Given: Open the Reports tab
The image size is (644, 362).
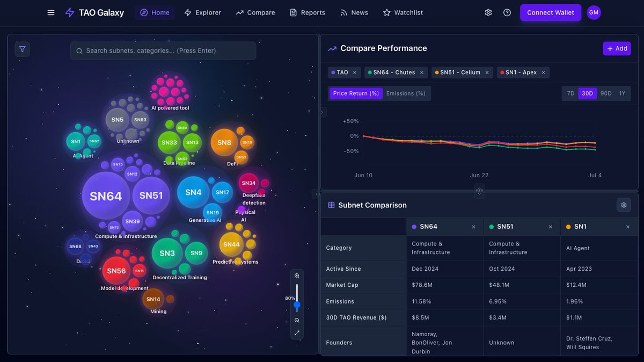Looking at the screenshot, I should pos(308,12).
